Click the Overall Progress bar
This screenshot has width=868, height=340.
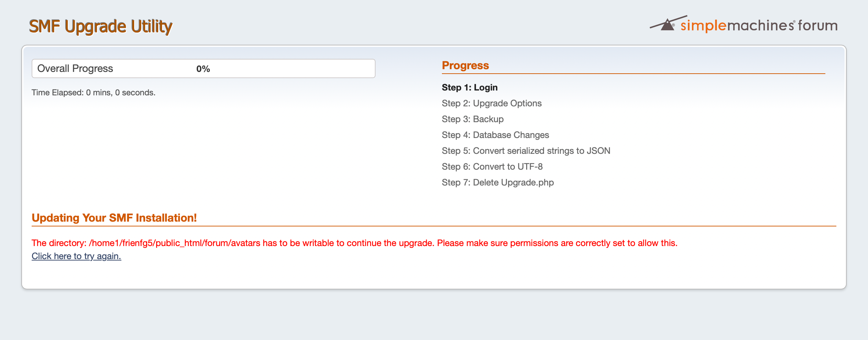tap(203, 68)
